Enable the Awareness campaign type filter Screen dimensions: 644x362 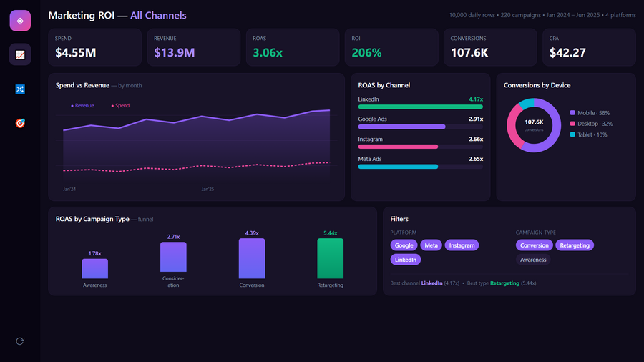[x=533, y=260]
